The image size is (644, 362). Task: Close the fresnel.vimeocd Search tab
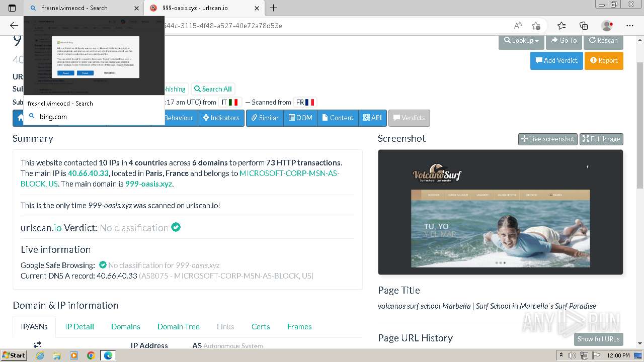click(x=137, y=8)
